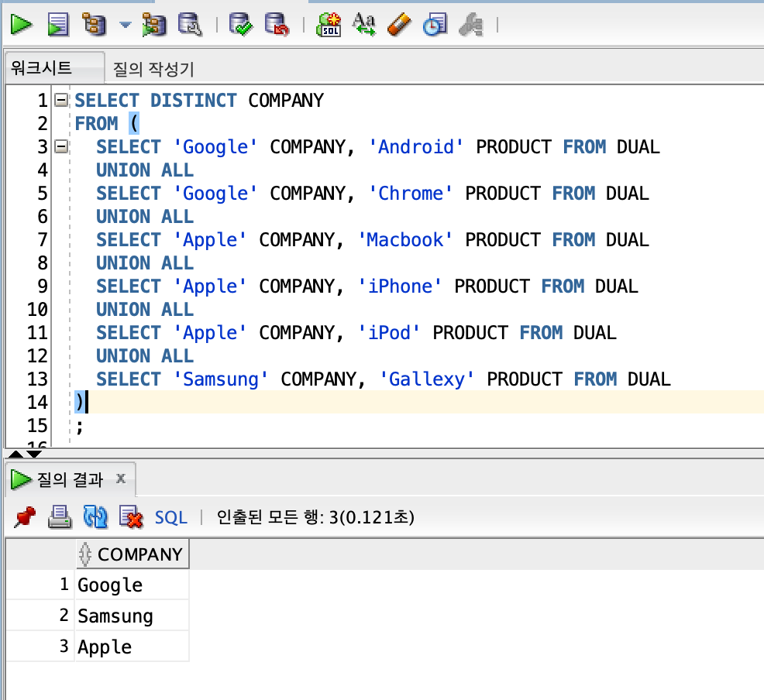Image resolution: width=764 pixels, height=700 pixels.
Task: Click the DISTINCT keyword on line 1
Action: [194, 101]
